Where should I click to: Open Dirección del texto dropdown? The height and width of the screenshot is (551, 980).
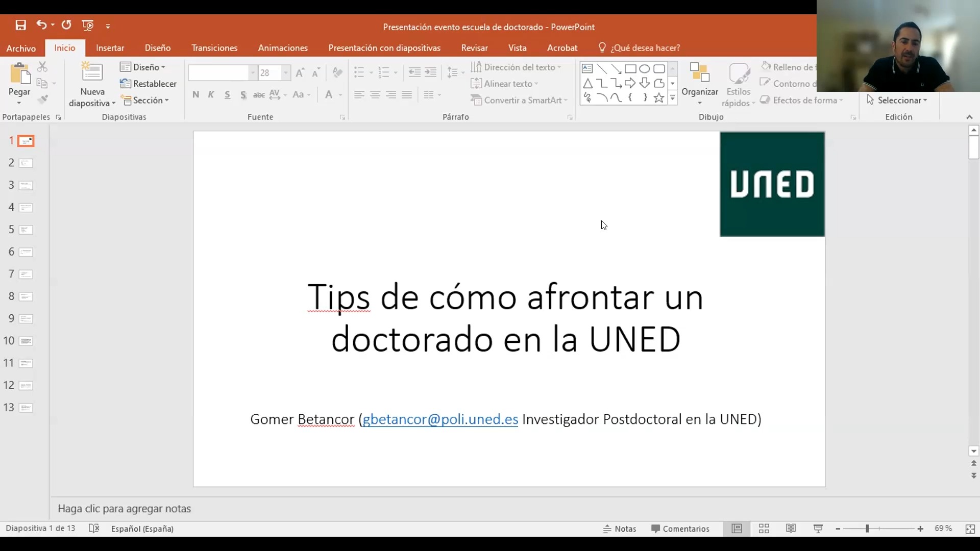coord(516,67)
